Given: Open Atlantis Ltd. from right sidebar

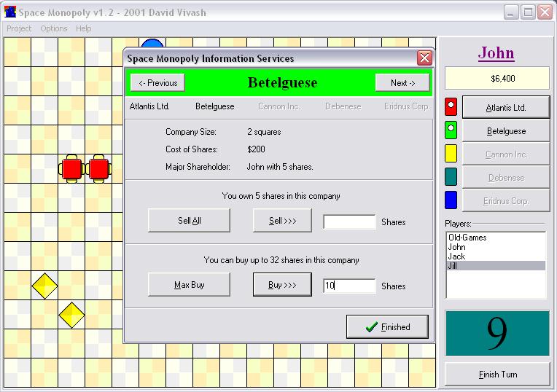Looking at the screenshot, I should 506,107.
